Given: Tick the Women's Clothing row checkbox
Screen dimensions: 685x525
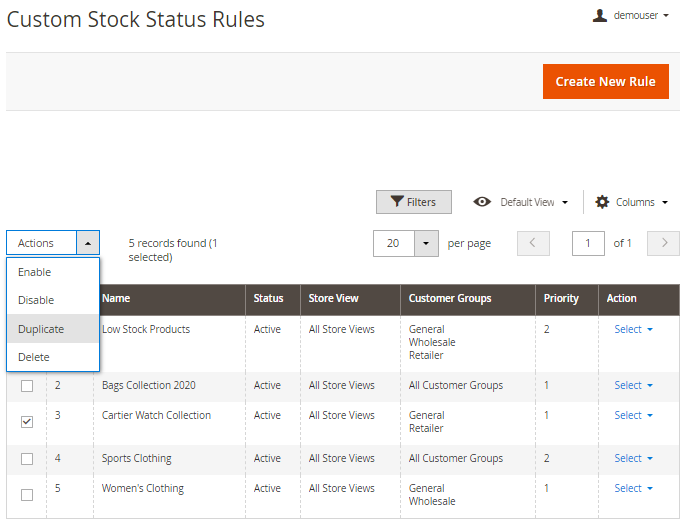Looking at the screenshot, I should [x=27, y=495].
